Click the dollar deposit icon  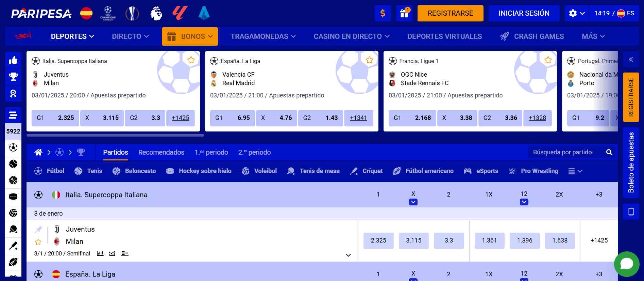pyautogui.click(x=383, y=13)
